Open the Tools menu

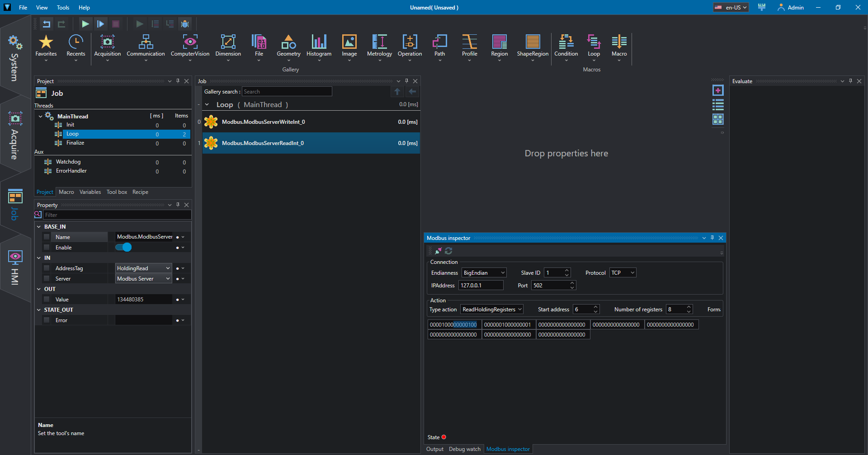coord(63,8)
